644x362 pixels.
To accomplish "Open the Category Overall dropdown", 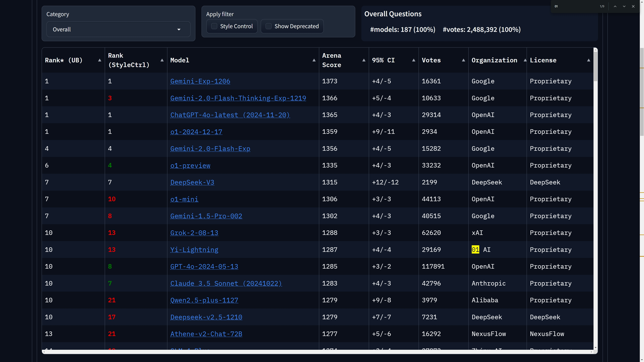I will pyautogui.click(x=118, y=30).
